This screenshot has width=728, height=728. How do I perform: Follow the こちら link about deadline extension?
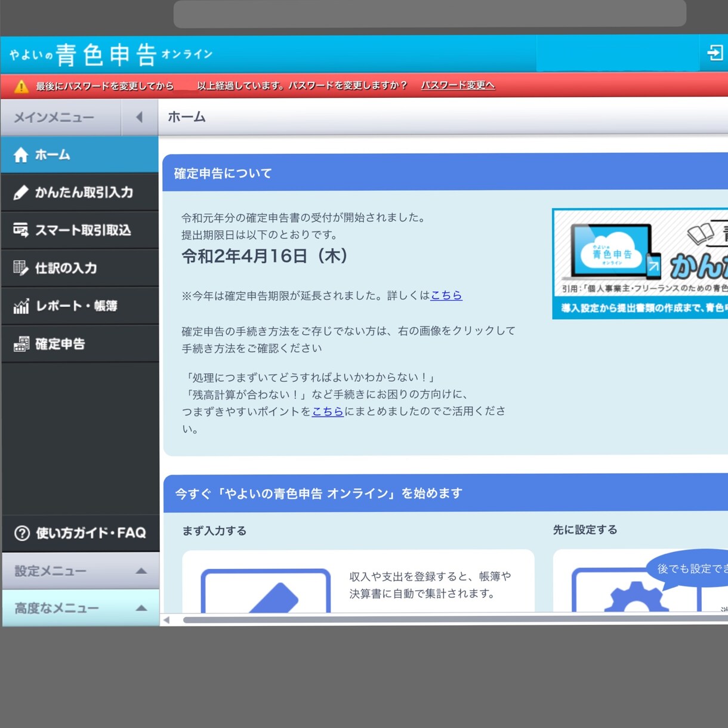[446, 295]
